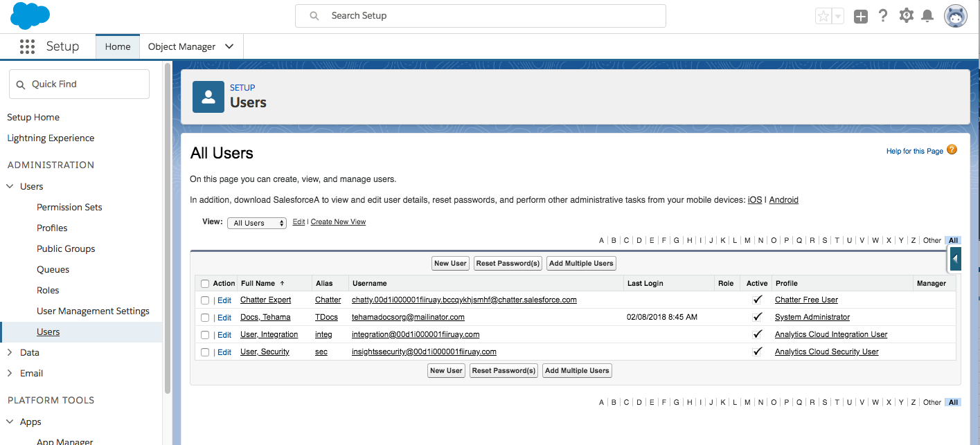Collapse the Apps tree section
980x445 pixels.
tap(10, 421)
